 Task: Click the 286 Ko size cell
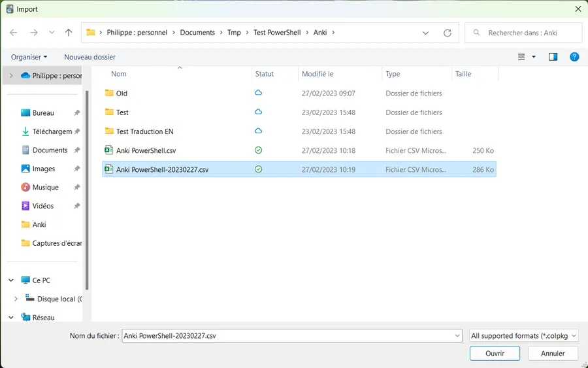point(483,169)
